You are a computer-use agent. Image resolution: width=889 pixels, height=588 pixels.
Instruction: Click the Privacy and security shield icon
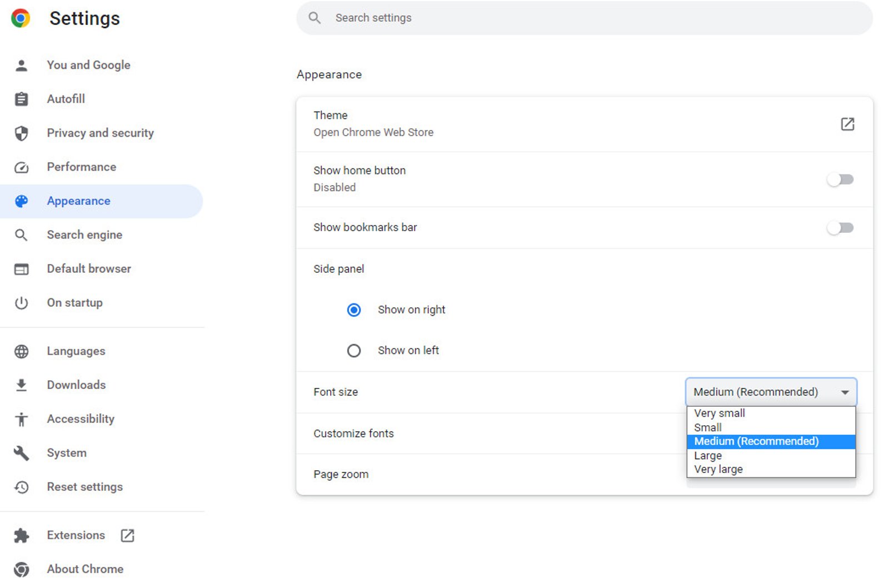click(x=21, y=133)
